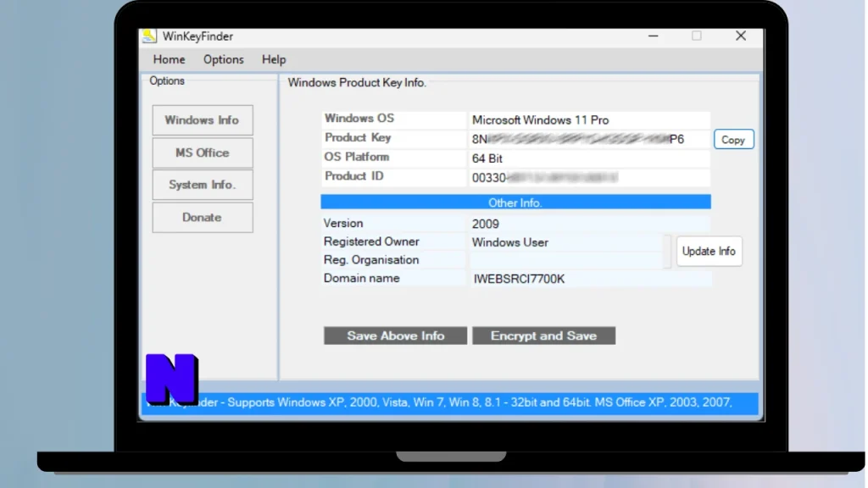Click the 'Windows OS' label
This screenshot has width=868, height=488.
pyautogui.click(x=359, y=119)
